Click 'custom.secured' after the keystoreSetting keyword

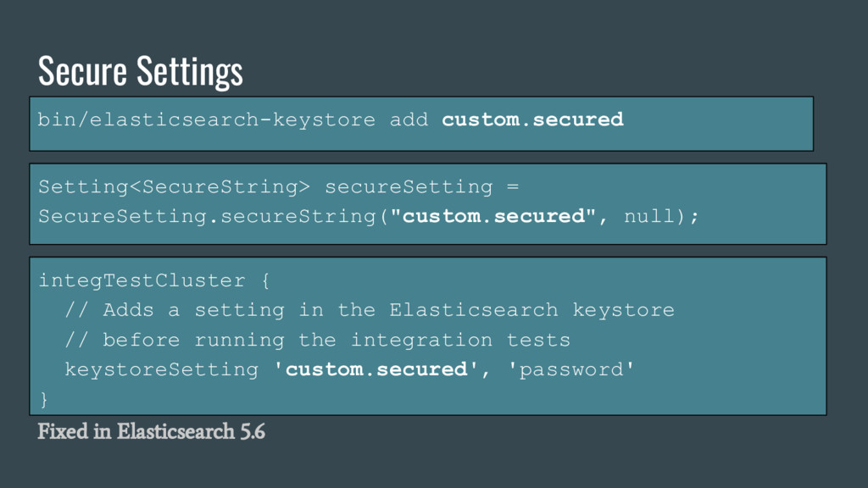376,369
